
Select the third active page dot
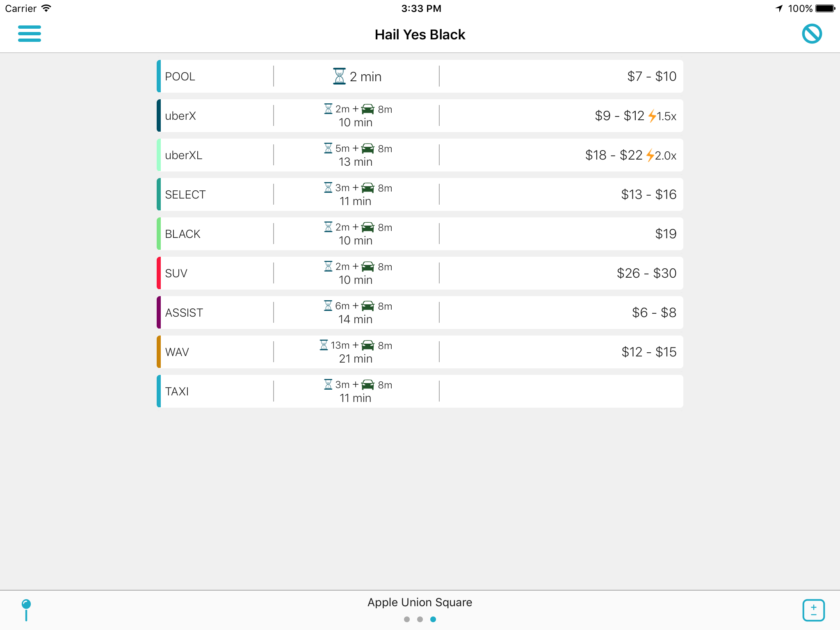coord(433,619)
